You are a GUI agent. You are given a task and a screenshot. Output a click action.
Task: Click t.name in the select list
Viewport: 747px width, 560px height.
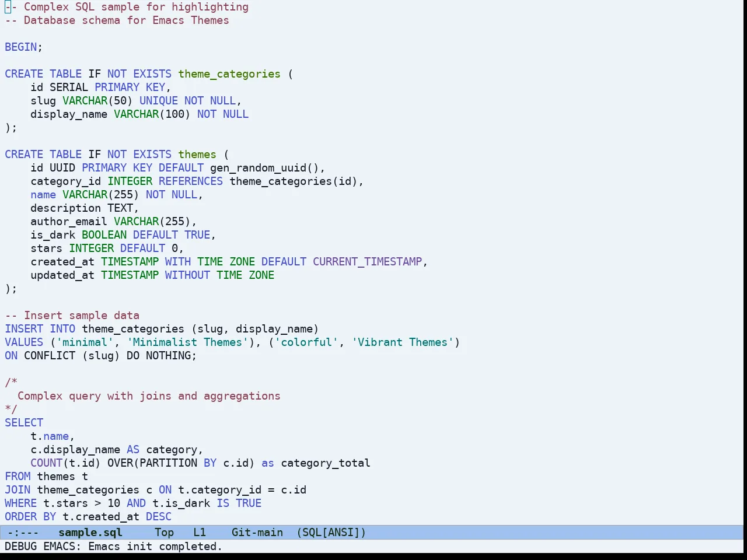tap(50, 436)
